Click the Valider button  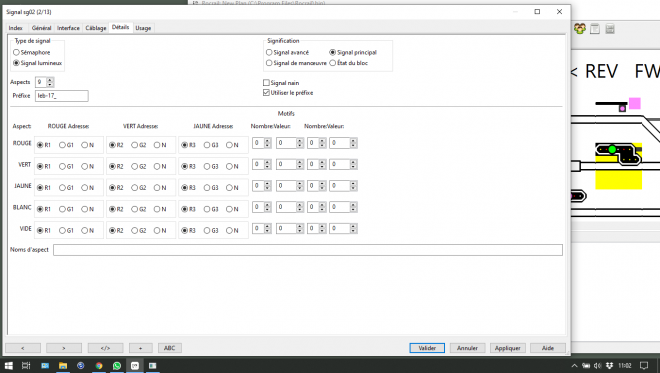point(427,348)
